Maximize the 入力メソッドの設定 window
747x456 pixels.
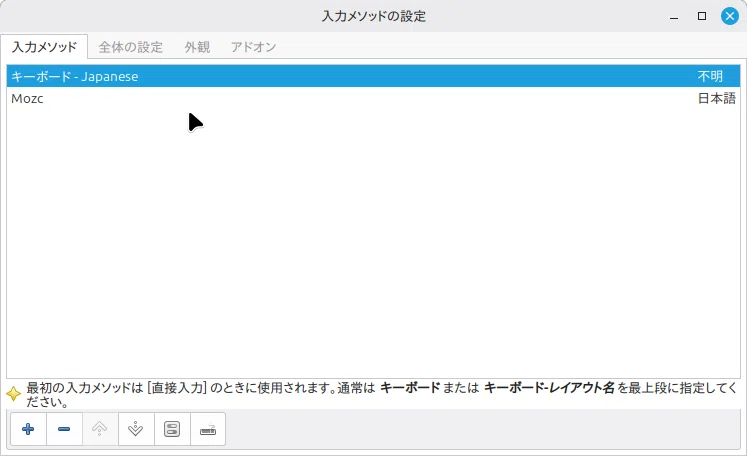point(702,16)
